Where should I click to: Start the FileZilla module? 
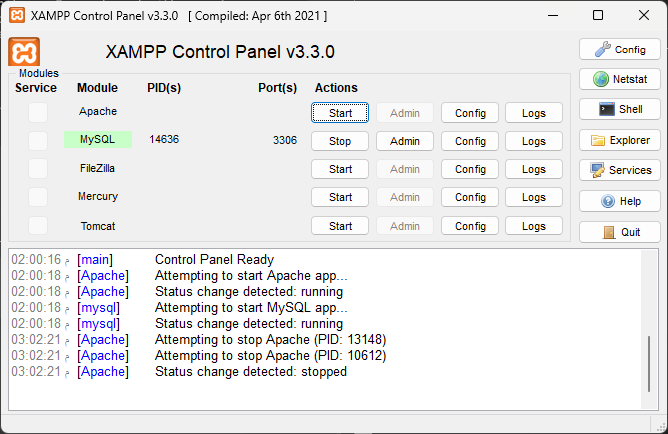point(340,169)
